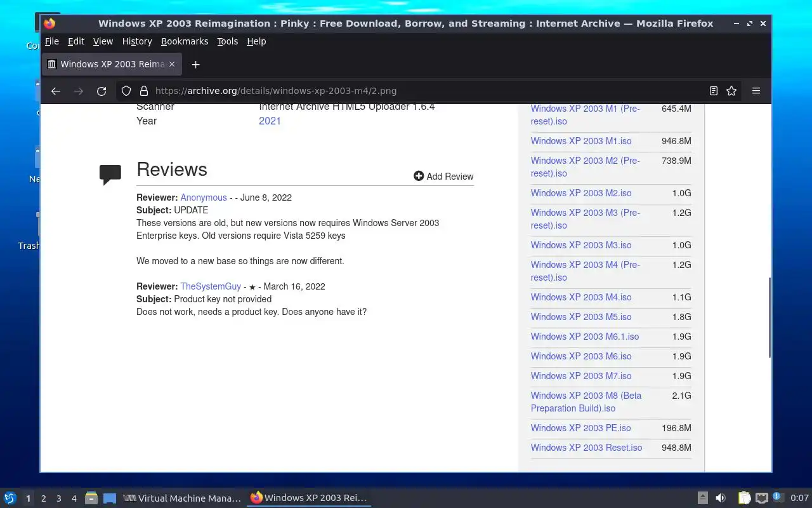Image resolution: width=812 pixels, height=508 pixels.
Task: Open TheSystemGuy reviewer profile link
Action: coord(211,286)
